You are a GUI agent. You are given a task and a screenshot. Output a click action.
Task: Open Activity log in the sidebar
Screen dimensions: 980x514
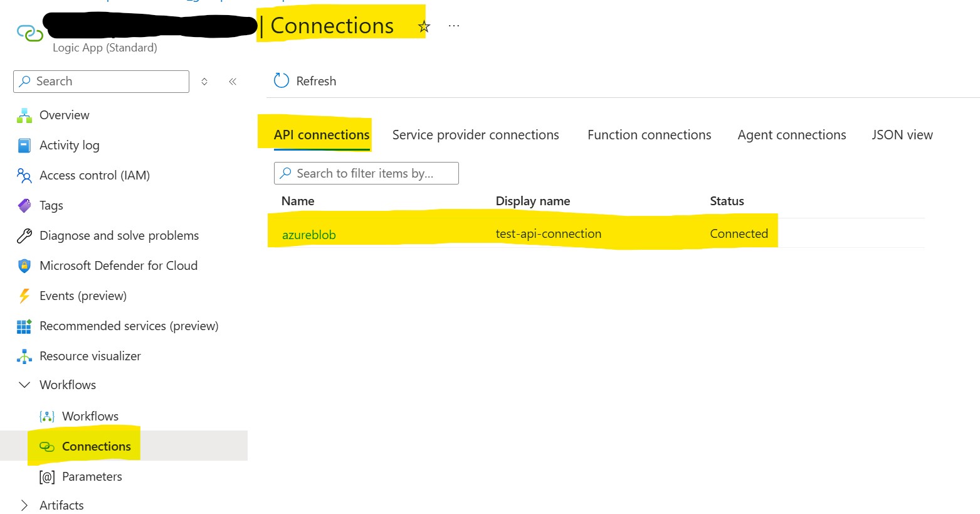click(70, 146)
